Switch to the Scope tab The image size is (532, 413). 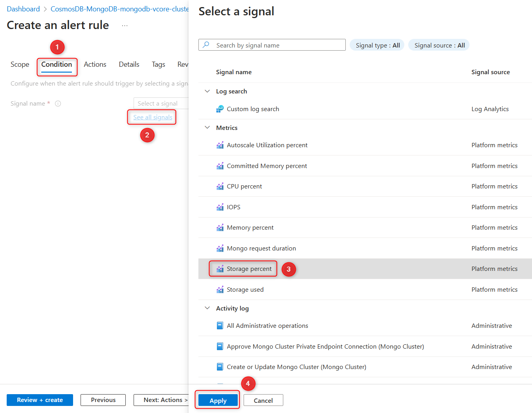tap(20, 64)
